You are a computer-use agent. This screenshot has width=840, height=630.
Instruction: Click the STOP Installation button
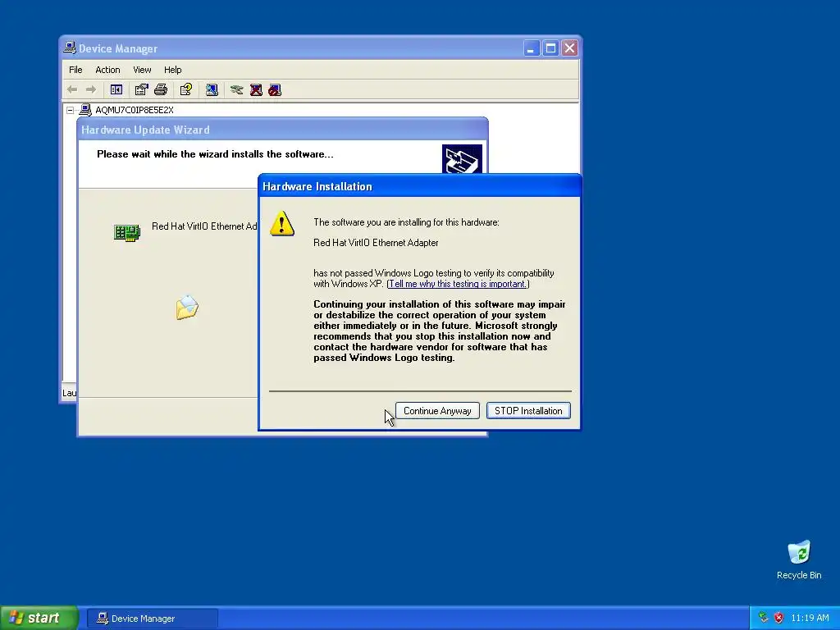click(528, 411)
